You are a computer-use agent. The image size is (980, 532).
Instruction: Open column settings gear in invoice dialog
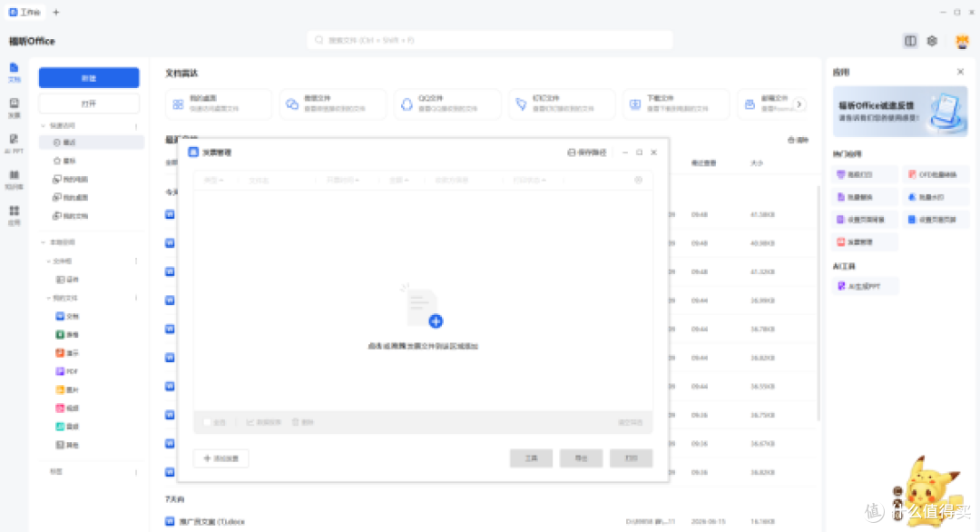click(638, 180)
